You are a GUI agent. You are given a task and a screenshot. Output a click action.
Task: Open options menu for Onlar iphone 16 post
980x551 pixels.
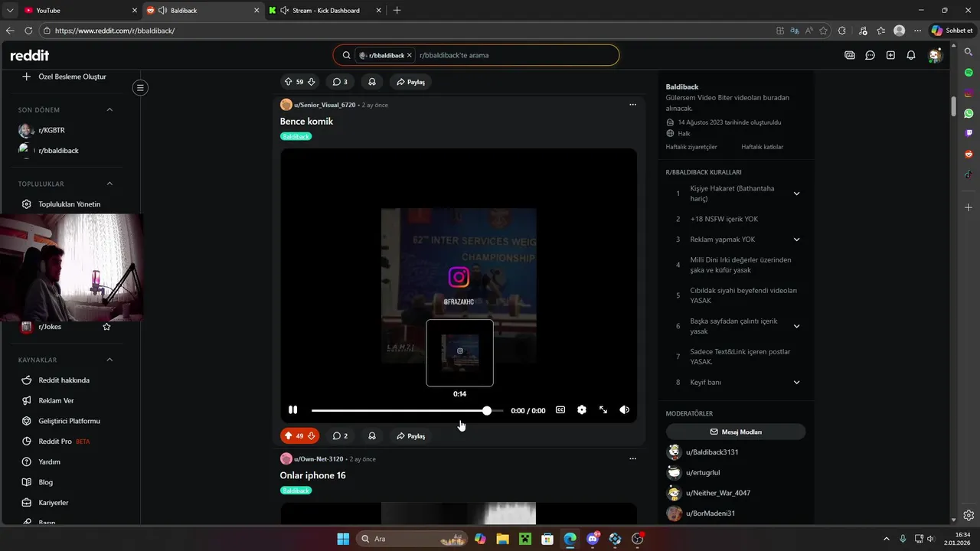pyautogui.click(x=632, y=459)
